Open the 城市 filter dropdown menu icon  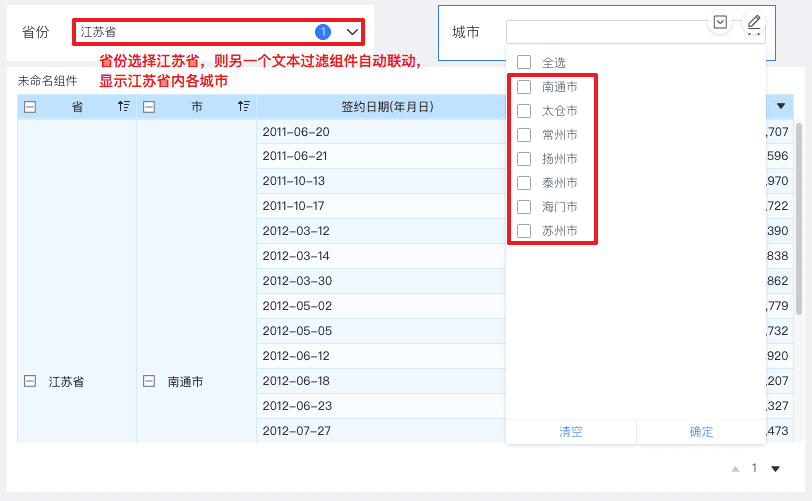(x=720, y=22)
